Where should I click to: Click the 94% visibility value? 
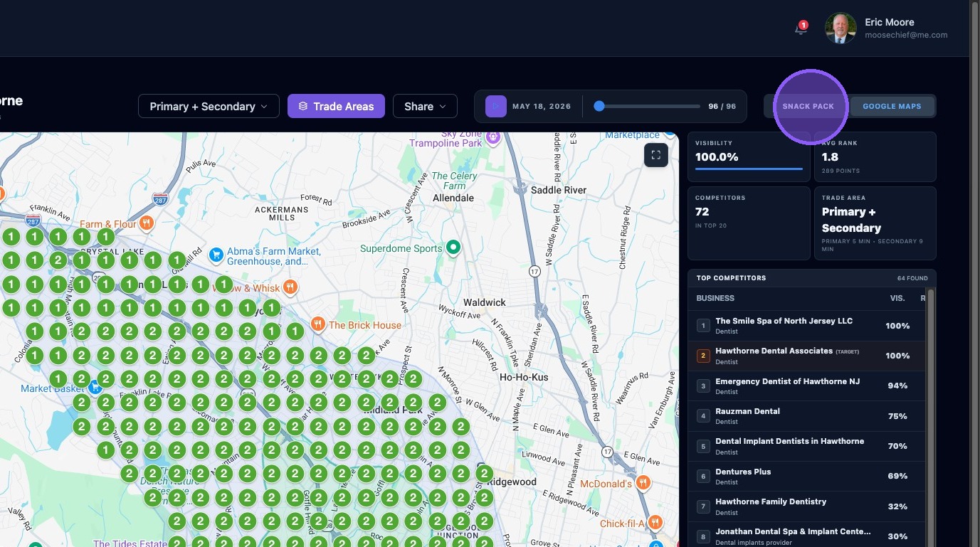pos(897,386)
